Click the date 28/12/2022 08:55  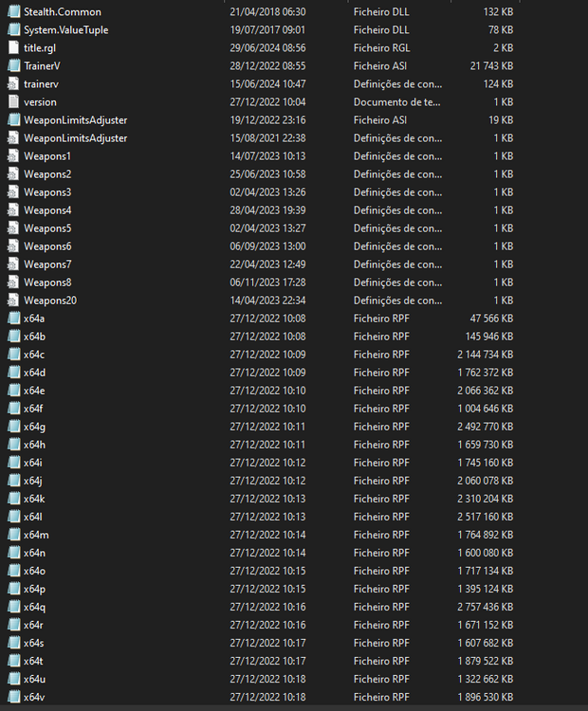click(267, 66)
